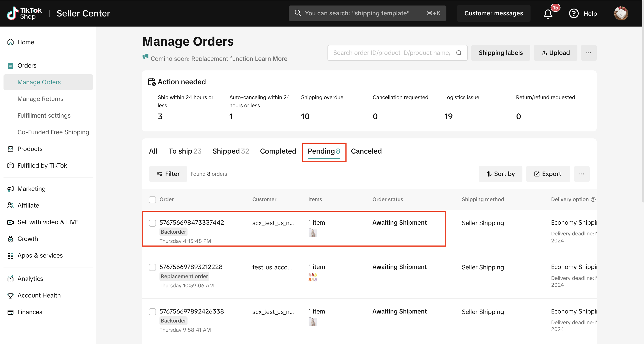Click the Delivery option info icon

pyautogui.click(x=593, y=199)
